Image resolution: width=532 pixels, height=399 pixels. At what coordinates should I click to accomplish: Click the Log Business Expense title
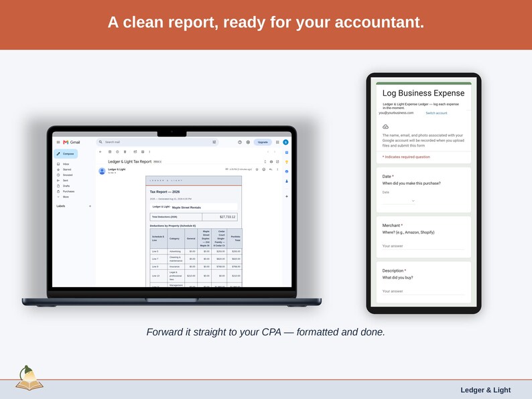coord(423,93)
